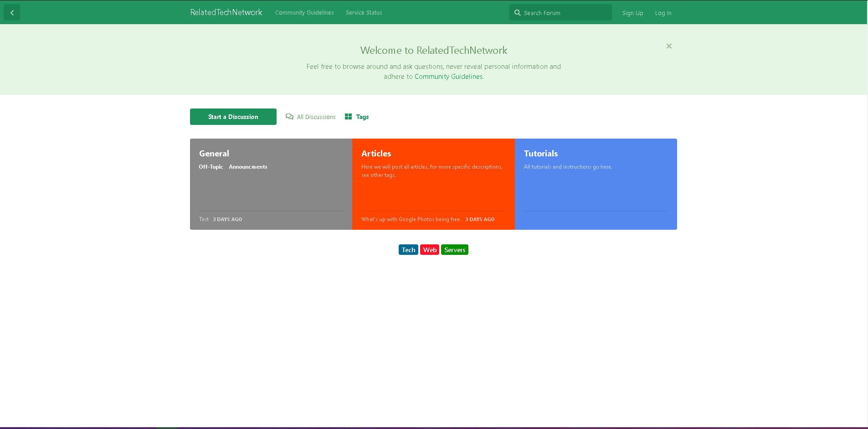Click the search magnifier icon
The image size is (868, 429).
pos(517,13)
